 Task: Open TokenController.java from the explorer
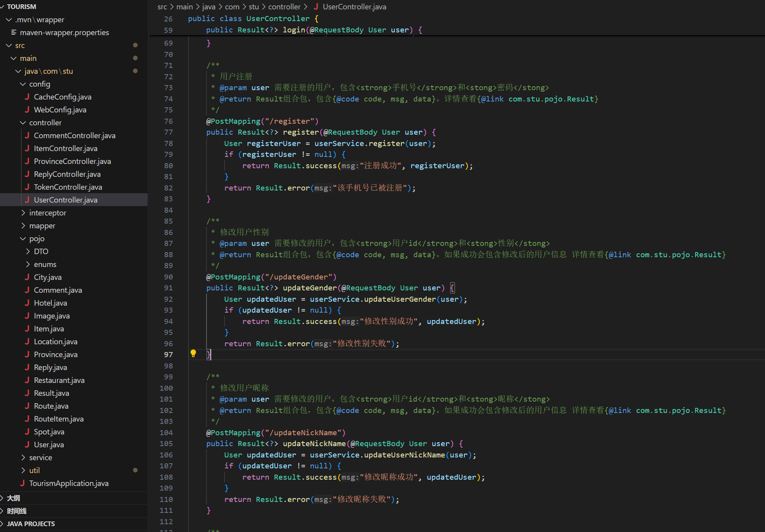coord(68,187)
